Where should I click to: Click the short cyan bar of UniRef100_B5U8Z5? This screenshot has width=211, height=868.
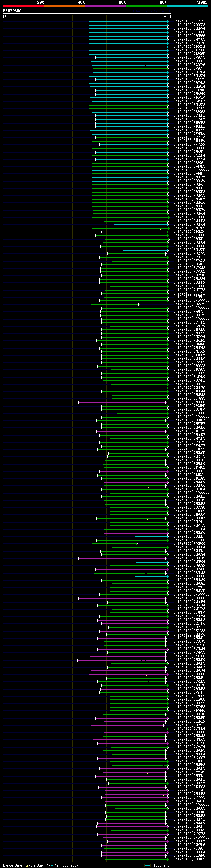coord(146,250)
